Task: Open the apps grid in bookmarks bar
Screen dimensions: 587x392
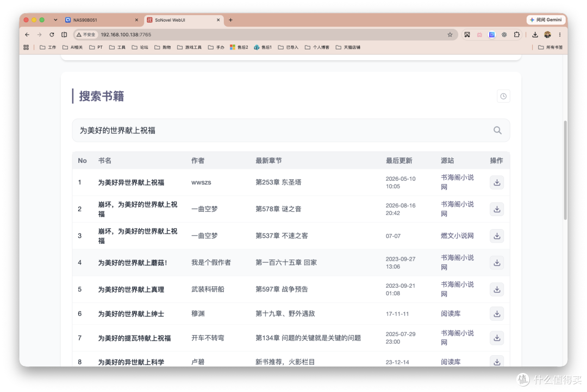Action: click(26, 47)
